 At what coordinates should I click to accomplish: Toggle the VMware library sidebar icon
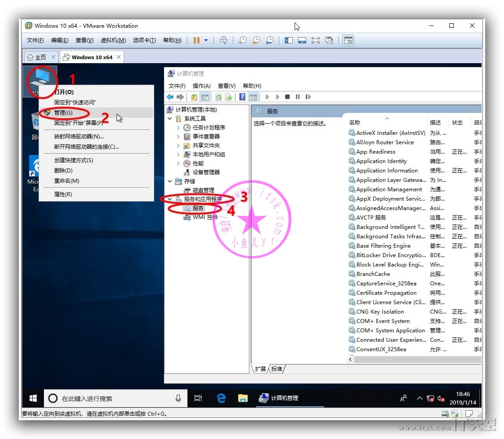pyautogui.click(x=289, y=40)
